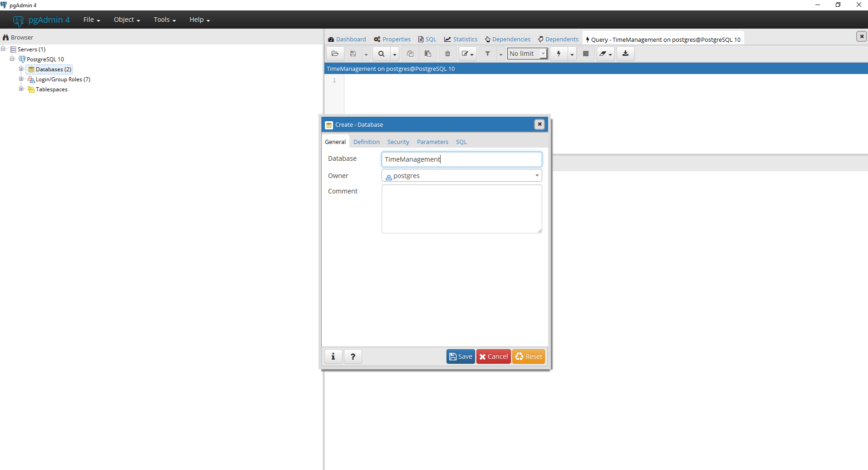Click the Copy icon in query toolbar
This screenshot has width=868, height=470.
click(x=410, y=54)
